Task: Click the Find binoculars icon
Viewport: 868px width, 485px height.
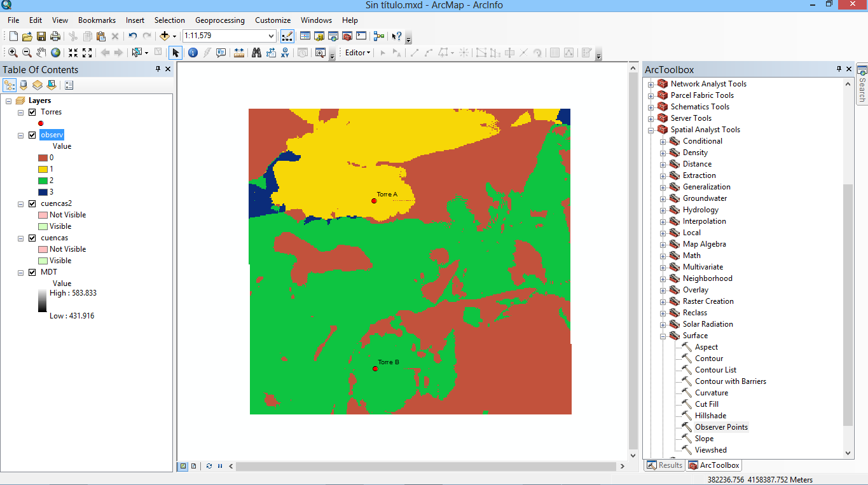Action: click(x=256, y=53)
